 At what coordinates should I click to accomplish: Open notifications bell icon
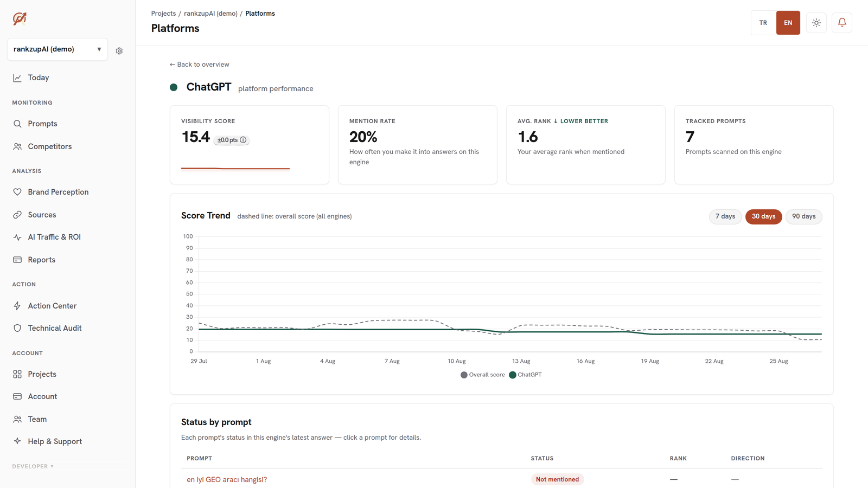tap(842, 23)
